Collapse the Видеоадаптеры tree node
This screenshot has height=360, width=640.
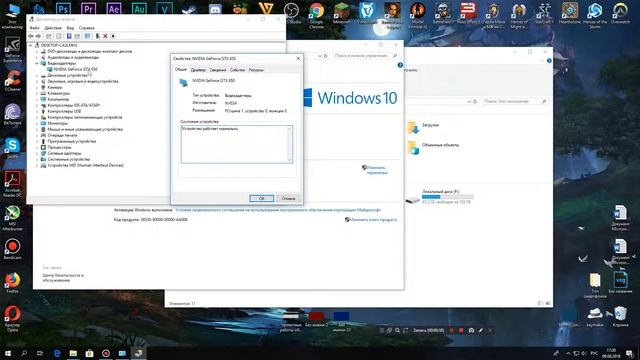pos(37,64)
